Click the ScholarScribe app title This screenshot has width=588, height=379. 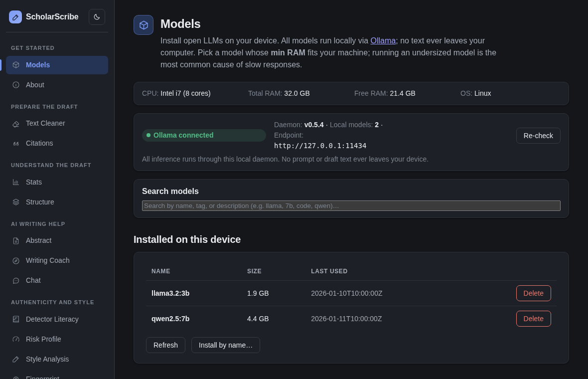[x=52, y=17]
